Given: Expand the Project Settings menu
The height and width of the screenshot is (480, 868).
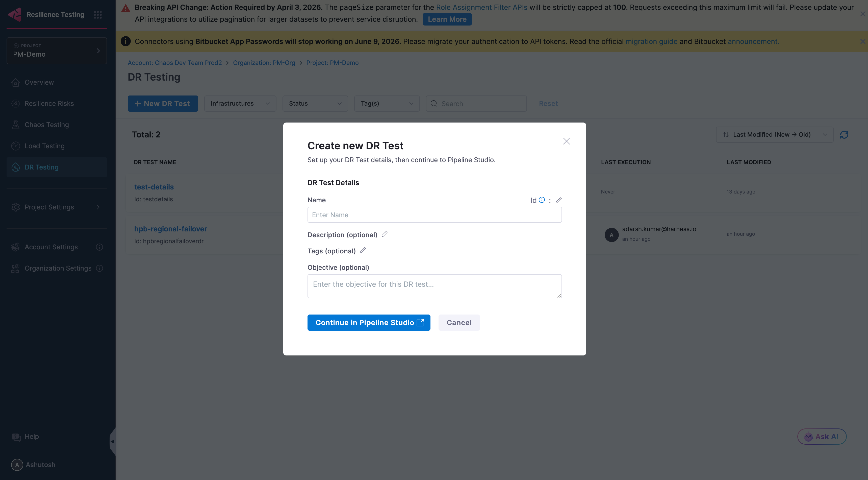Looking at the screenshot, I should (x=49, y=207).
